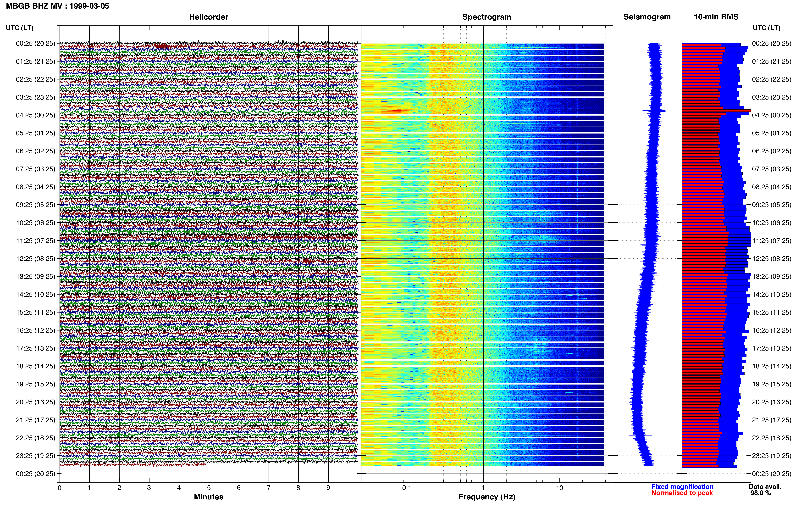812x508 pixels.
Task: Click left time label 02:25 (22:25)
Action: (35, 79)
